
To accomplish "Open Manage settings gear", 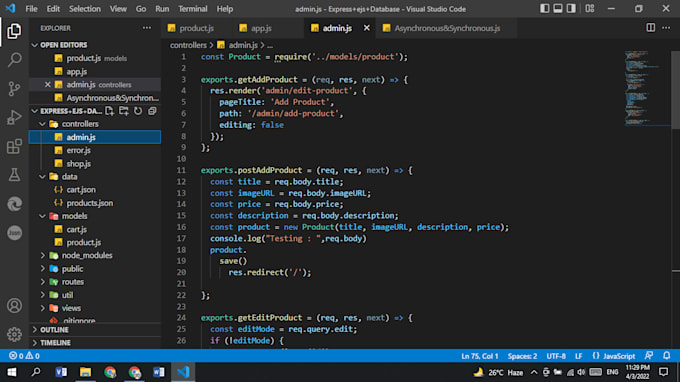I will (14, 334).
